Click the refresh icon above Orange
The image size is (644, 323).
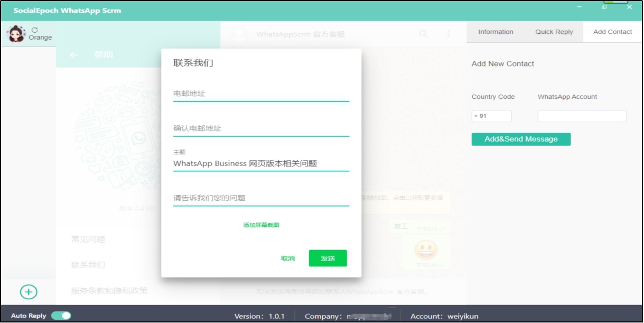coord(35,30)
